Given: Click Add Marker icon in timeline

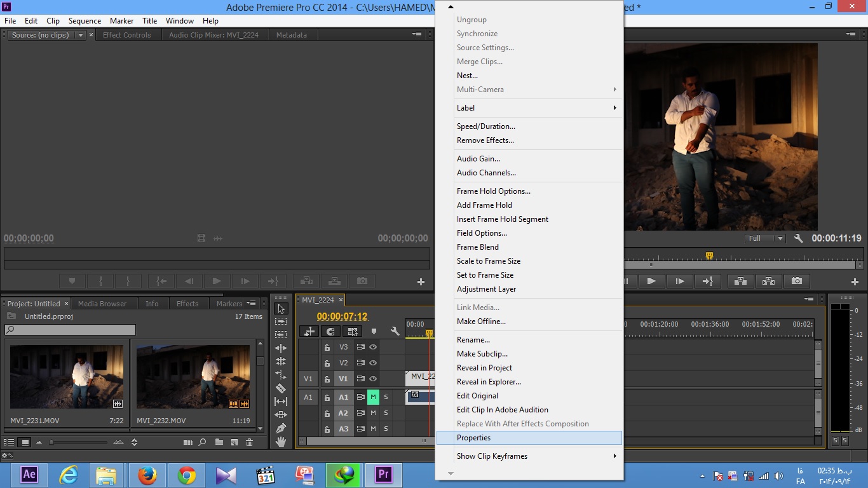Looking at the screenshot, I should pos(374,331).
